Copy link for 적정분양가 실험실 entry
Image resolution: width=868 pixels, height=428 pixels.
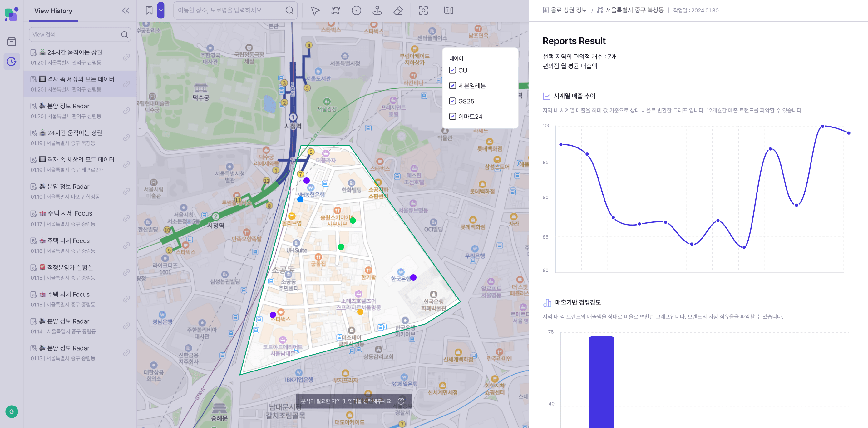tap(126, 272)
